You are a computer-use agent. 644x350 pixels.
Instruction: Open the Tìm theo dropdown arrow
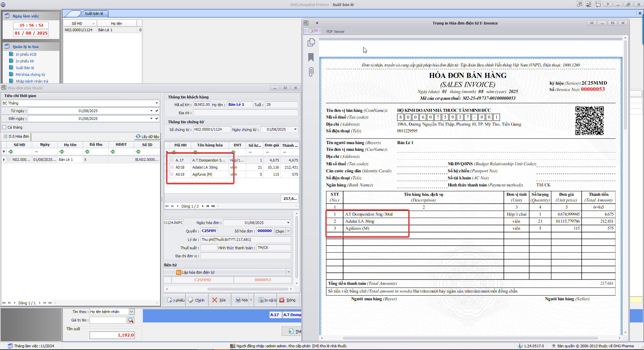click(131, 312)
